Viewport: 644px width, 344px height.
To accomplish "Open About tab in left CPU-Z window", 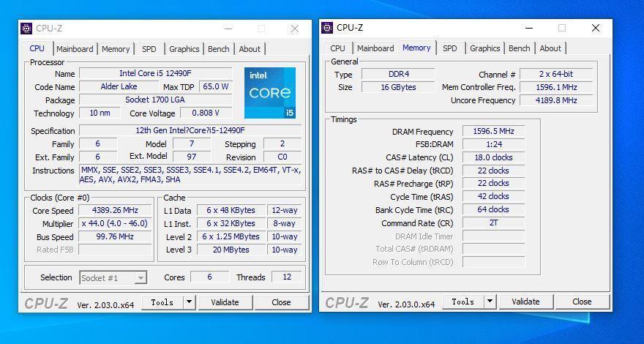I will (250, 49).
